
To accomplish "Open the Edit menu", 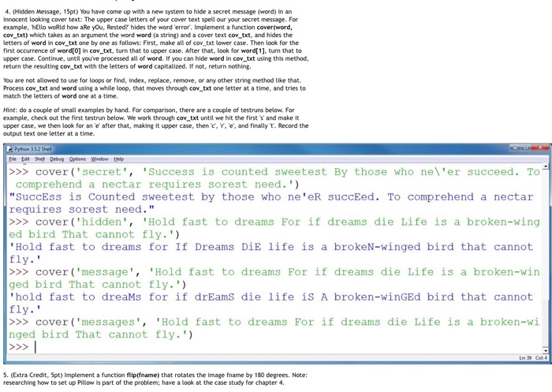I will pyautogui.click(x=25, y=159).
